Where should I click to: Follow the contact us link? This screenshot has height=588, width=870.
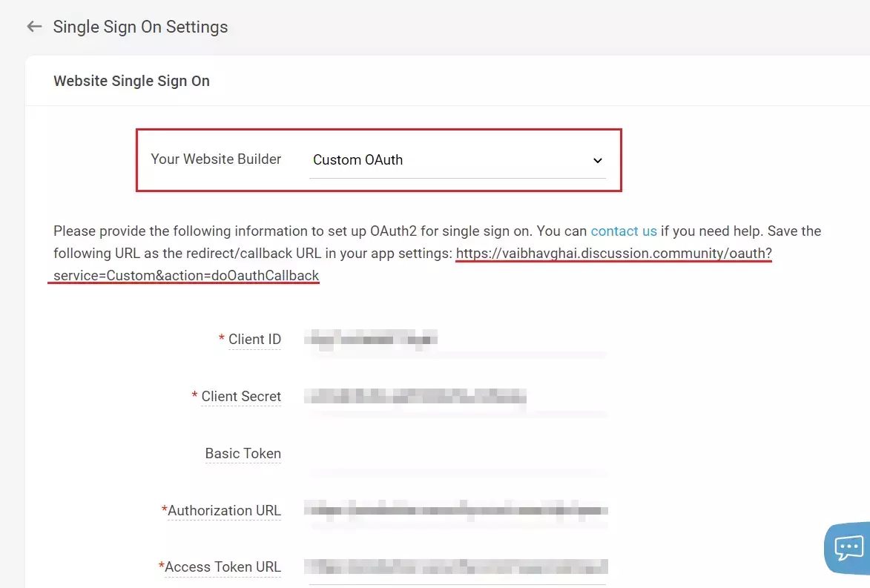click(x=624, y=231)
